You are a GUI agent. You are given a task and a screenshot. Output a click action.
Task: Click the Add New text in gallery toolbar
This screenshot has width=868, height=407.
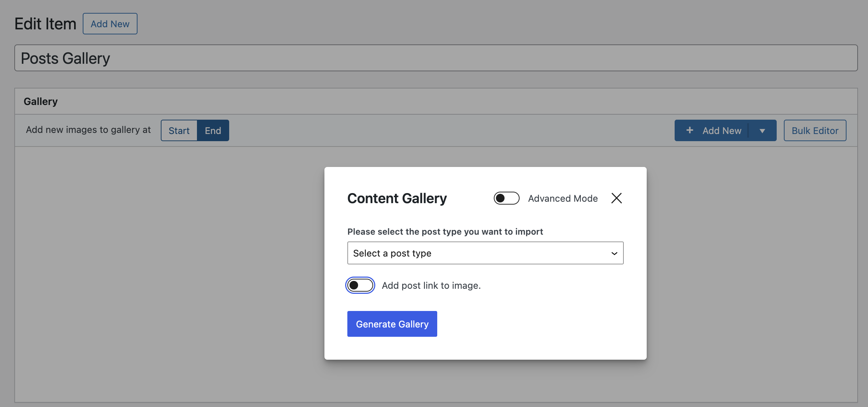(722, 131)
